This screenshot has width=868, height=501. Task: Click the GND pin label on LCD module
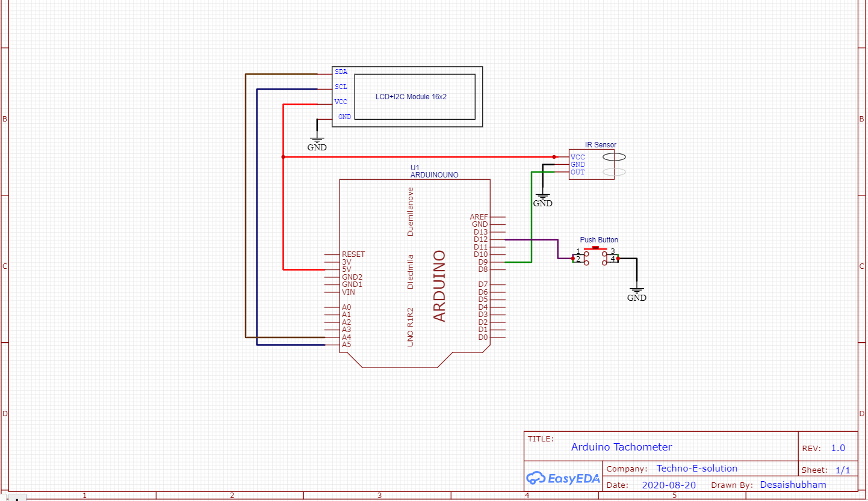click(344, 117)
